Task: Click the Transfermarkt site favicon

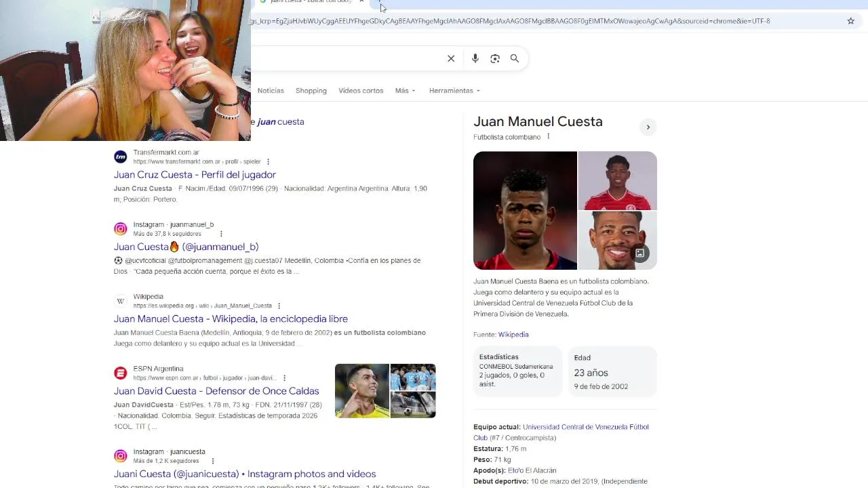Action: [x=120, y=157]
